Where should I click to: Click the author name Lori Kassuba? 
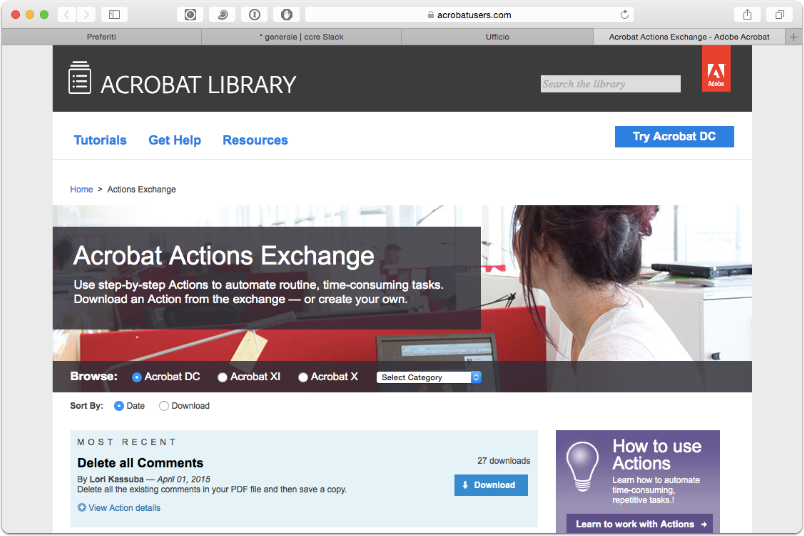click(x=116, y=479)
